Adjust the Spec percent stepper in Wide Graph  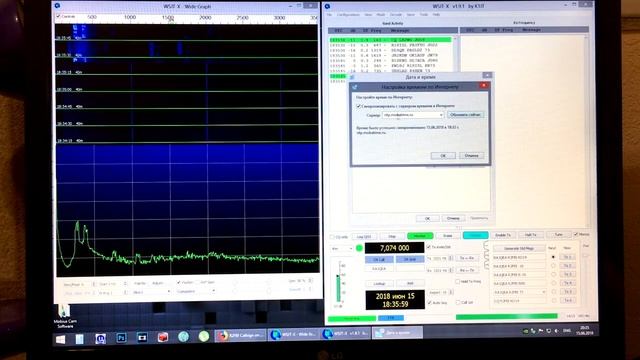311,281
